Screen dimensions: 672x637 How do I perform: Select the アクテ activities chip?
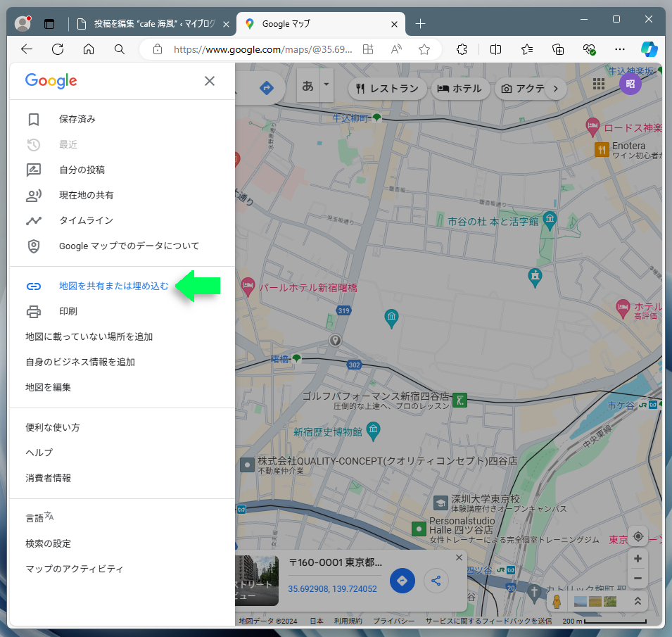522,88
